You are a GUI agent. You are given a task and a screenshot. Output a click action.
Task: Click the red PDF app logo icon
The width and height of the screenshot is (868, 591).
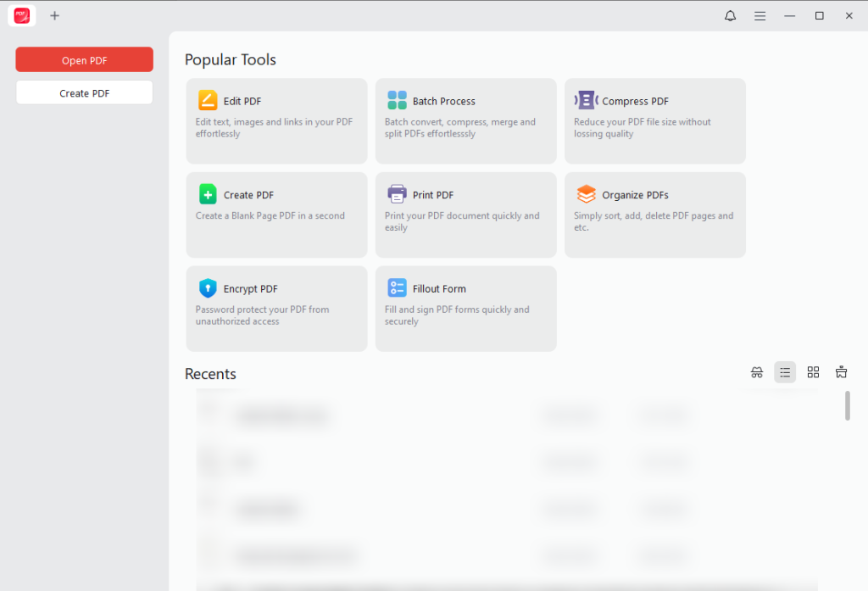[22, 15]
